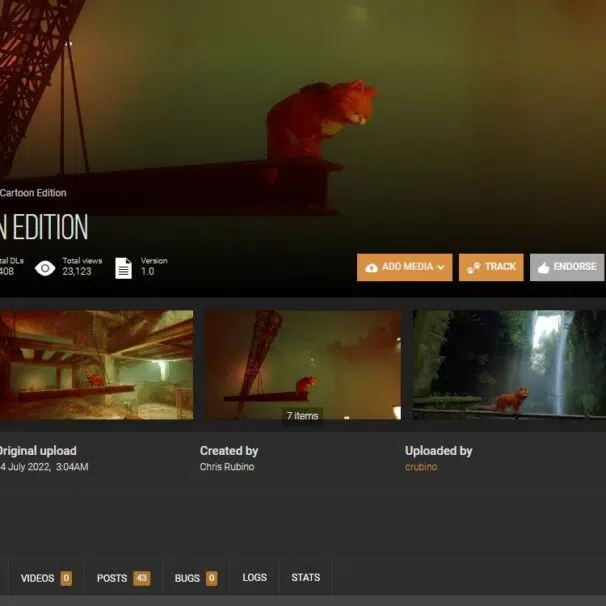
Task: Click the thumbs-up icon on Endorse
Action: 543,267
